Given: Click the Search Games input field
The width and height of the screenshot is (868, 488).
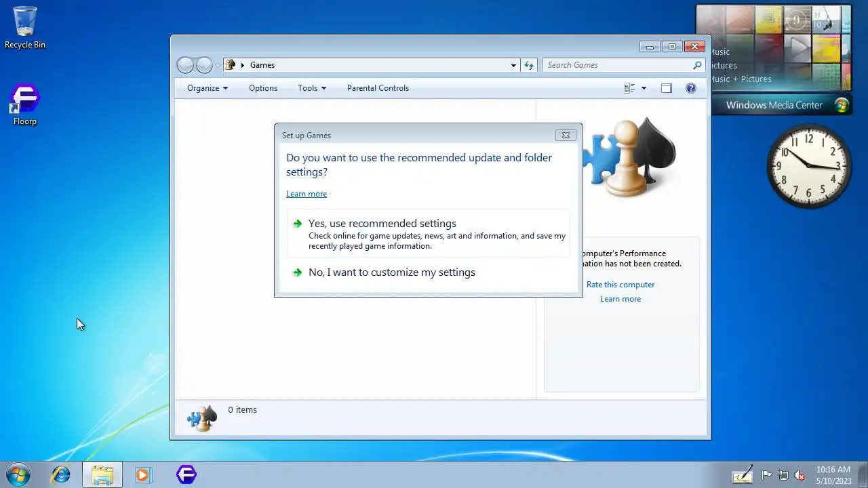Looking at the screenshot, I should tap(618, 65).
